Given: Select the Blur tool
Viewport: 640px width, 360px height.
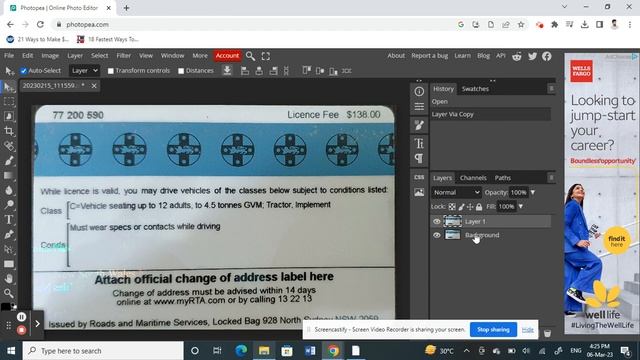Looking at the screenshot, I should coord(9,190).
